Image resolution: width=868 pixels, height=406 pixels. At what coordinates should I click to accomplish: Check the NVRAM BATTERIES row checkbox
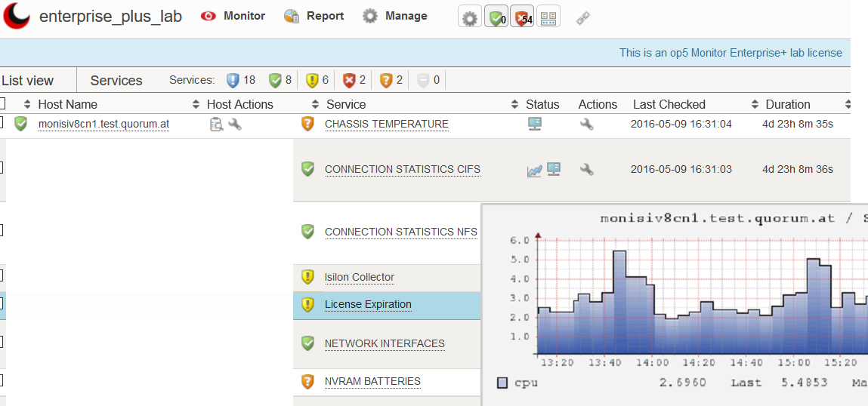[1, 380]
